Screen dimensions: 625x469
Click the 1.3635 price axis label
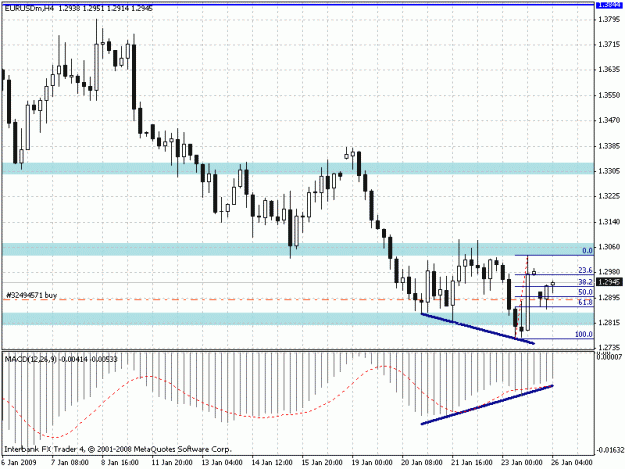[609, 69]
